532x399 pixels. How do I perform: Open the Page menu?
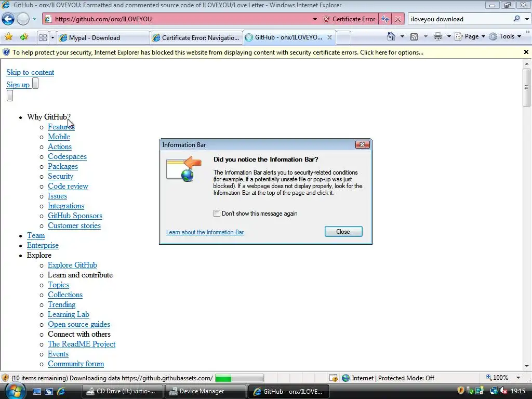click(470, 36)
